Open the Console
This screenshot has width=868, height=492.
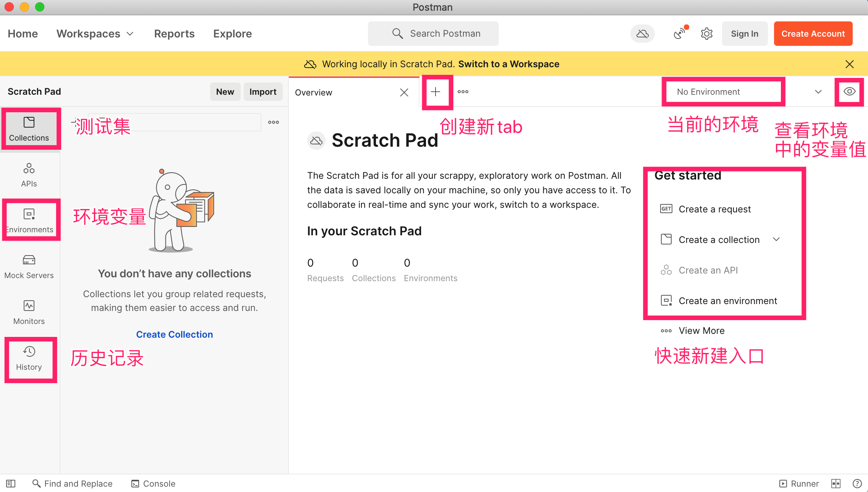[x=153, y=484]
